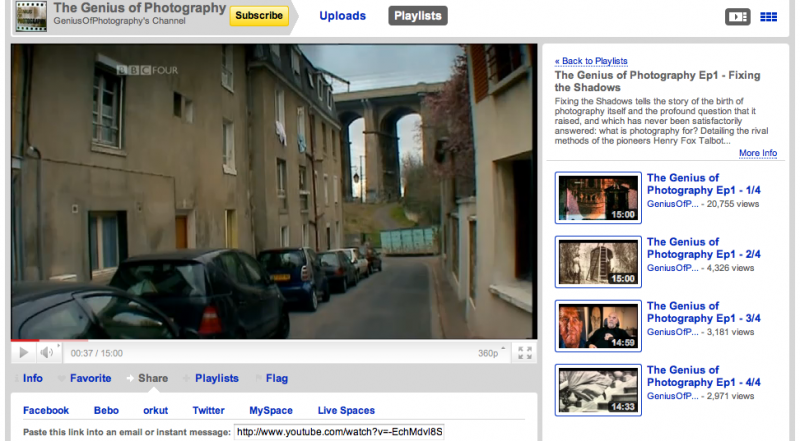This screenshot has height=441, width=800.
Task: Click the play button in the video player
Action: (x=23, y=353)
